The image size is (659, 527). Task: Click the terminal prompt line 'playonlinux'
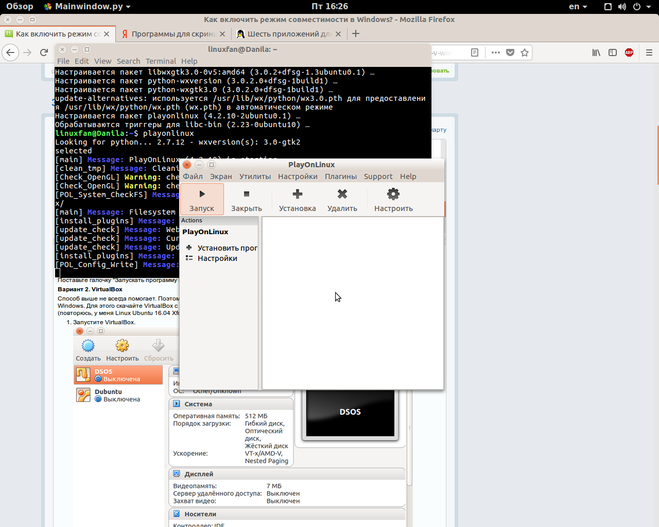[x=124, y=134]
